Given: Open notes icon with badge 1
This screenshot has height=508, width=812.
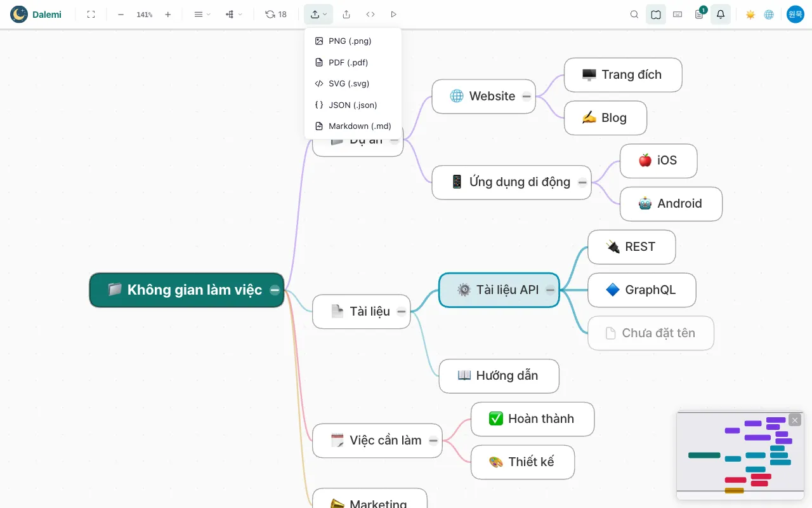Looking at the screenshot, I should click(699, 14).
